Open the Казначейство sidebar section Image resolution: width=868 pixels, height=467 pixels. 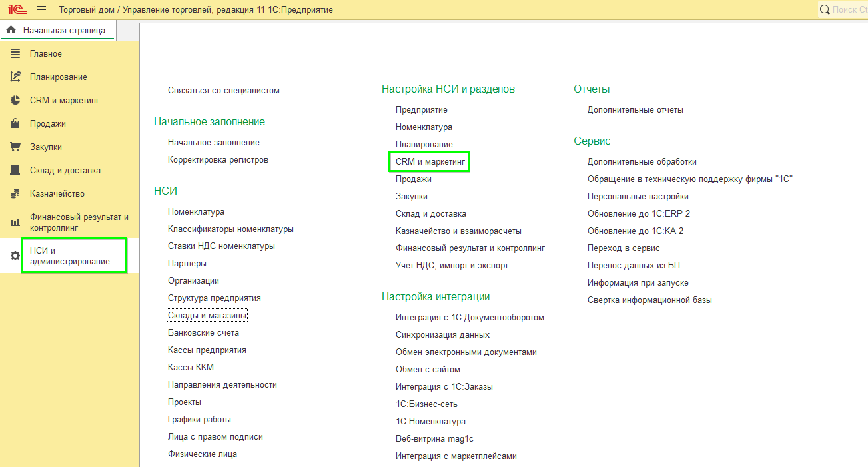click(57, 193)
